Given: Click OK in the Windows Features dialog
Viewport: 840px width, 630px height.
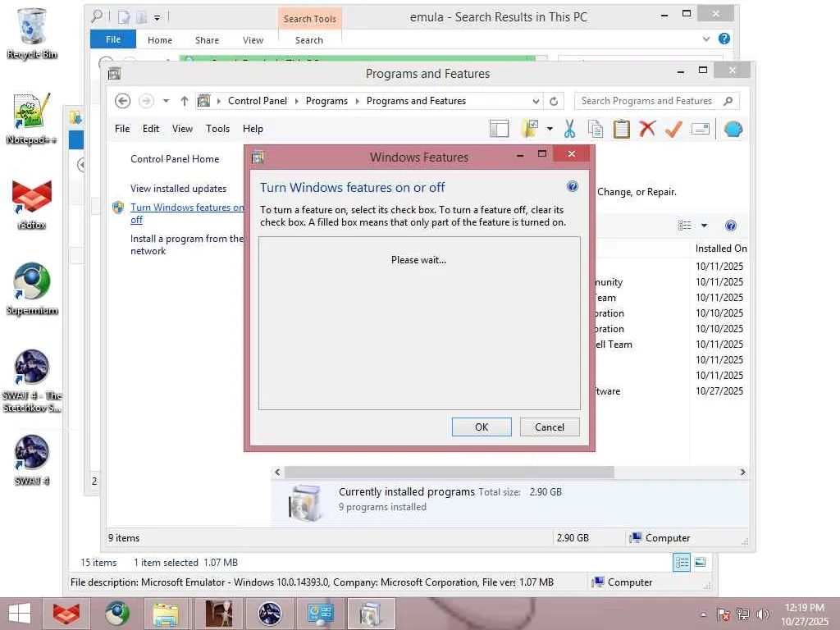Looking at the screenshot, I should (x=482, y=427).
